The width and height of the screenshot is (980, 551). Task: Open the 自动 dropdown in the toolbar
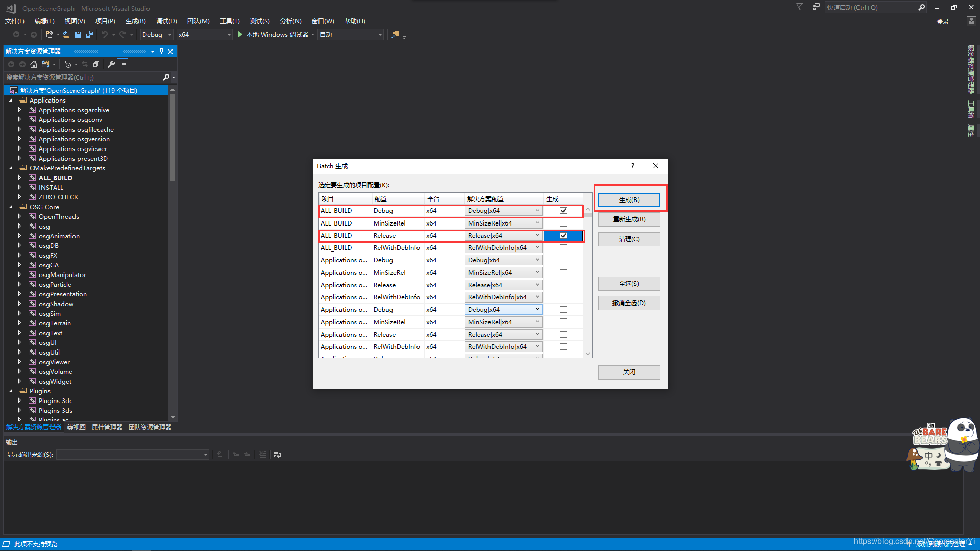click(x=350, y=35)
